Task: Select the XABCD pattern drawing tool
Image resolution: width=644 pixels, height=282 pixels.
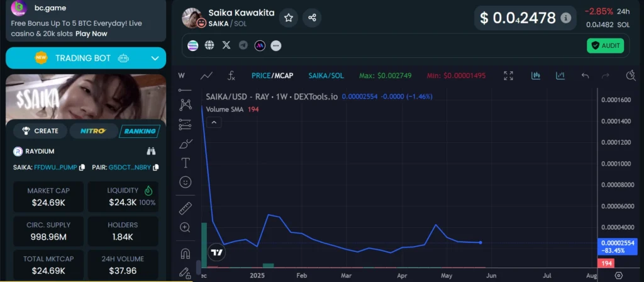Action: click(x=186, y=104)
